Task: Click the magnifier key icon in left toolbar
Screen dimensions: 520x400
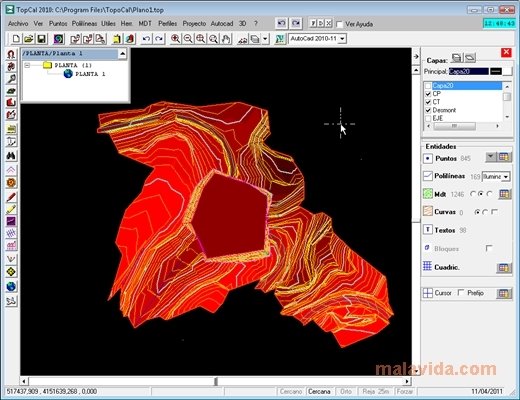Action: pyautogui.click(x=11, y=79)
